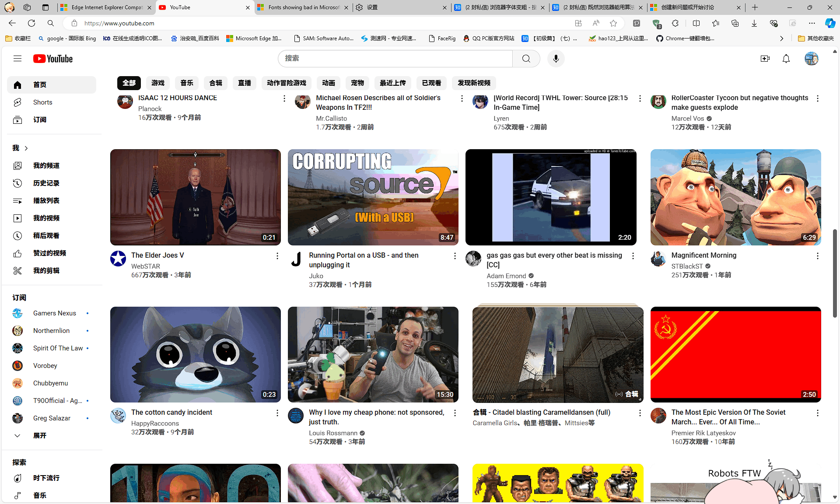The image size is (840, 504).
Task: Click the YouTube search input field
Action: click(x=394, y=59)
